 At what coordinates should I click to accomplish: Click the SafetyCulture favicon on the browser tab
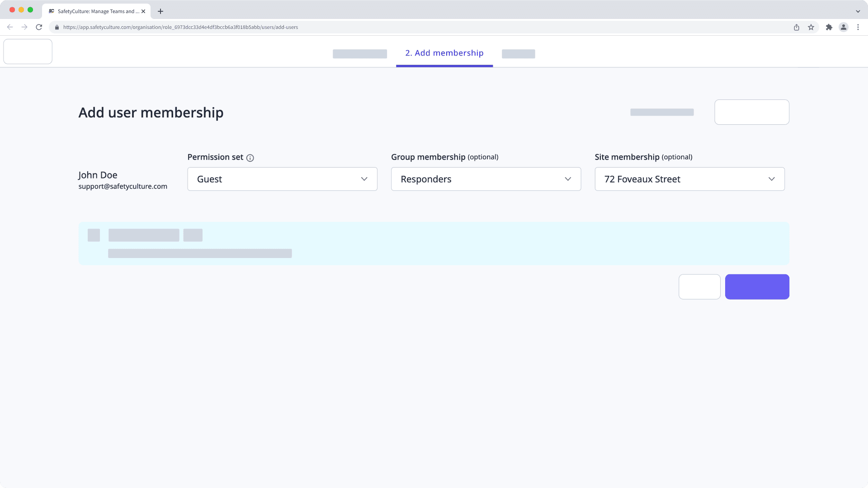[51, 11]
